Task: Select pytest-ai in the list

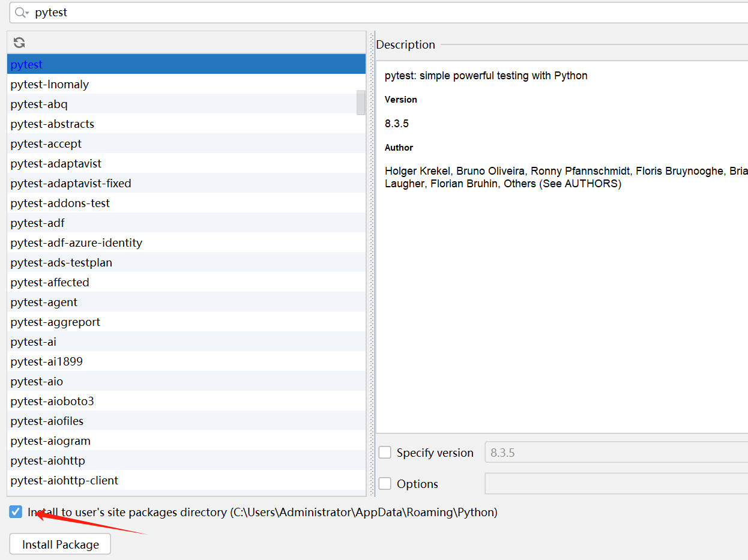Action: point(186,342)
